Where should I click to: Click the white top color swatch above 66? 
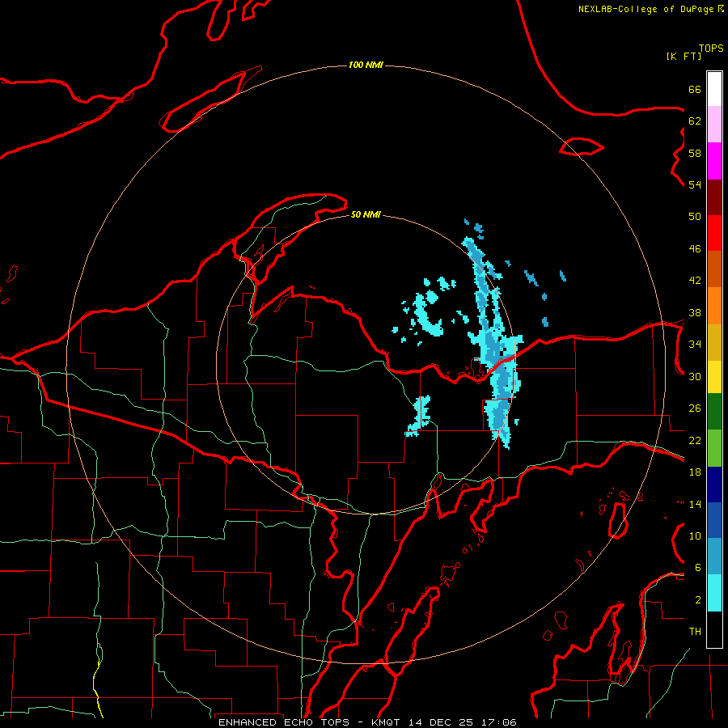[714, 89]
